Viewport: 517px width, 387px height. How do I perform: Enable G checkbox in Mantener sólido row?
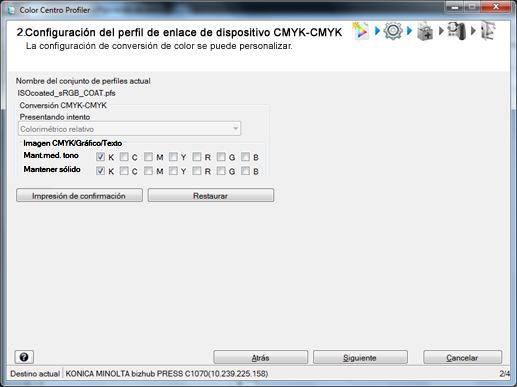point(221,171)
